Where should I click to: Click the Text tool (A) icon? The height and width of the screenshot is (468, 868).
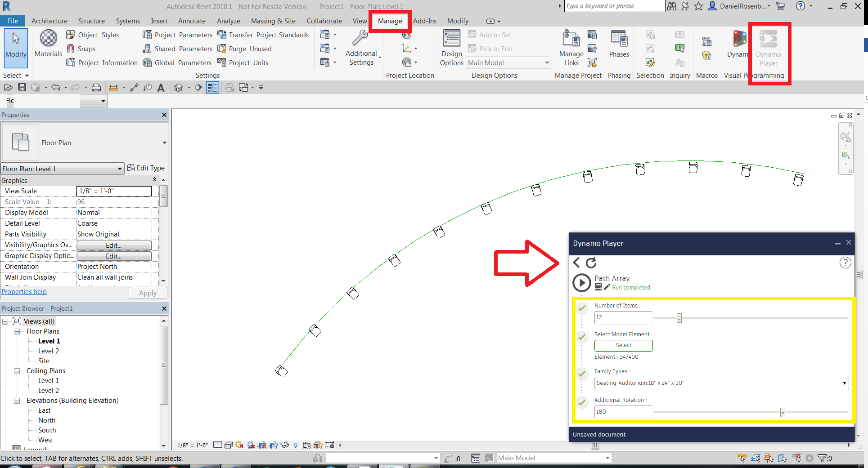pyautogui.click(x=161, y=88)
